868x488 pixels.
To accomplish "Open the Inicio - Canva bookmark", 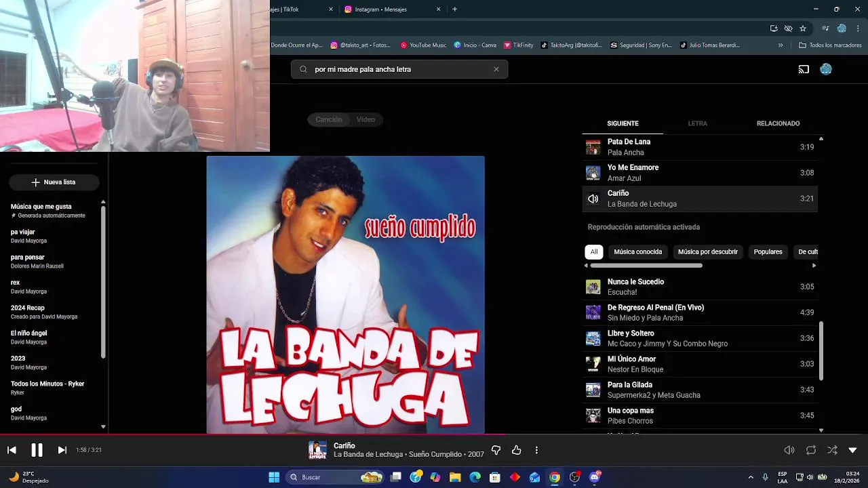I will [475, 45].
